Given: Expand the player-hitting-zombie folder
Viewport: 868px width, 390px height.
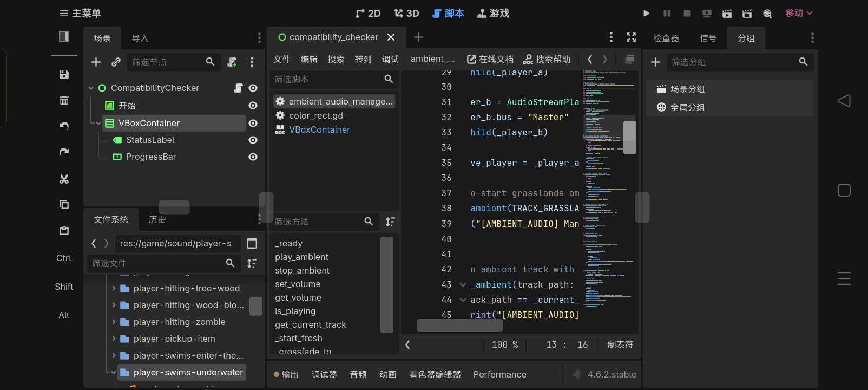Looking at the screenshot, I should pos(114,322).
